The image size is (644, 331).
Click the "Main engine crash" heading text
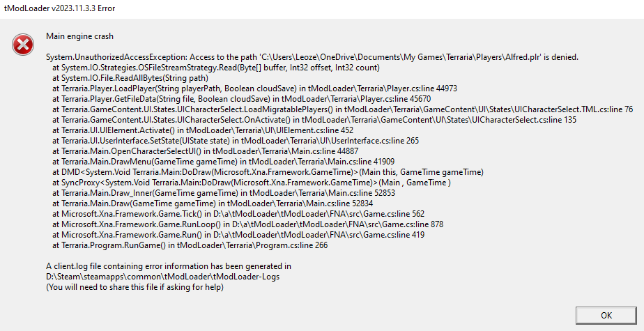79,36
